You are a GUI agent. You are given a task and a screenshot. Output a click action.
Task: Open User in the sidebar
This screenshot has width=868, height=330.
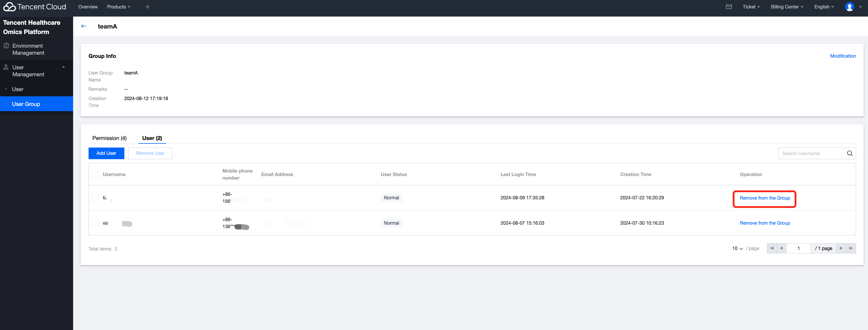tap(36, 89)
